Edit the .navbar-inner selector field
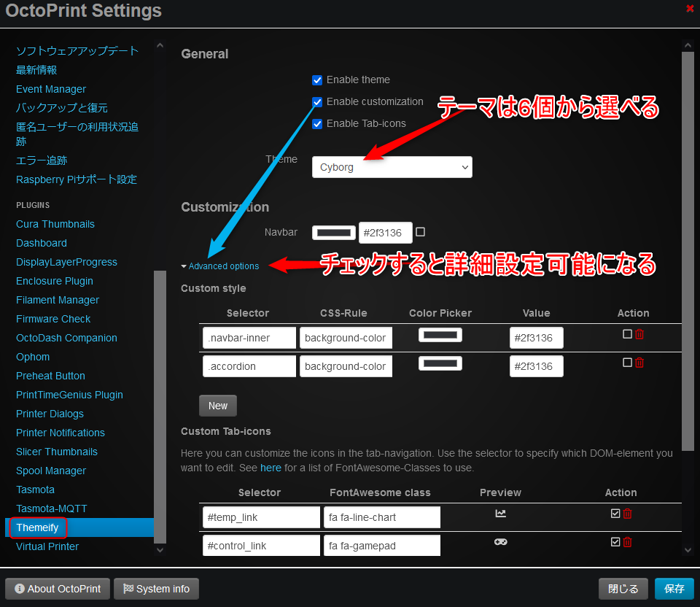The image size is (700, 607). [249, 338]
